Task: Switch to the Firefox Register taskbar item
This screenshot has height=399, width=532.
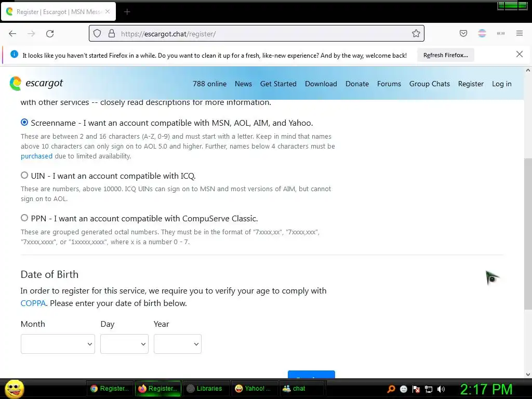Action: (158, 389)
